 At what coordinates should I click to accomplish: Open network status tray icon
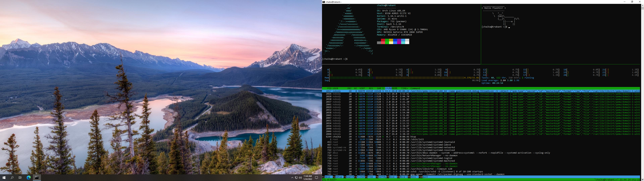point(296,178)
